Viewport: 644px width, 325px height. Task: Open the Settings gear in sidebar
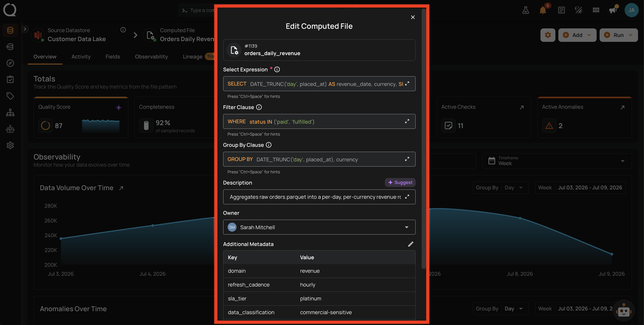click(10, 145)
